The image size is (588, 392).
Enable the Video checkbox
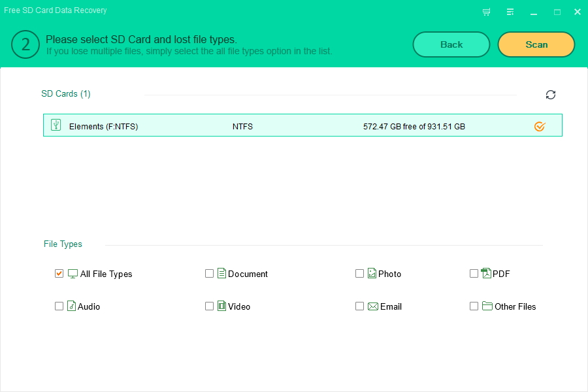click(209, 306)
